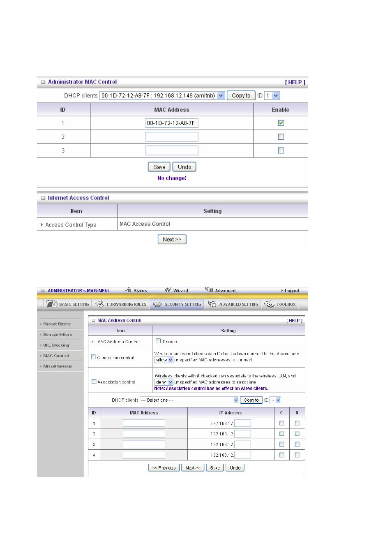The width and height of the screenshot is (392, 555).
Task: Click the 'MAC Access Control' setting text
Action: click(145, 224)
